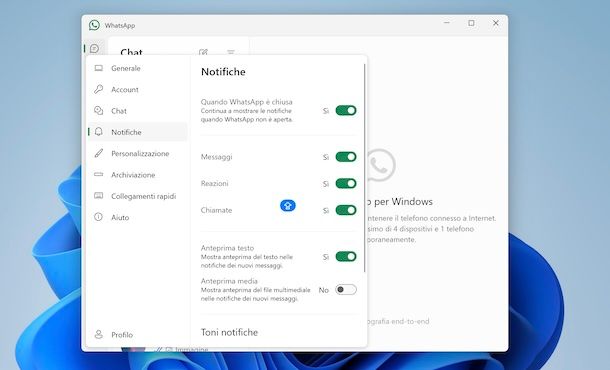Maximize the WhatsApp window
Viewport: 610px width, 370px height.
click(471, 23)
